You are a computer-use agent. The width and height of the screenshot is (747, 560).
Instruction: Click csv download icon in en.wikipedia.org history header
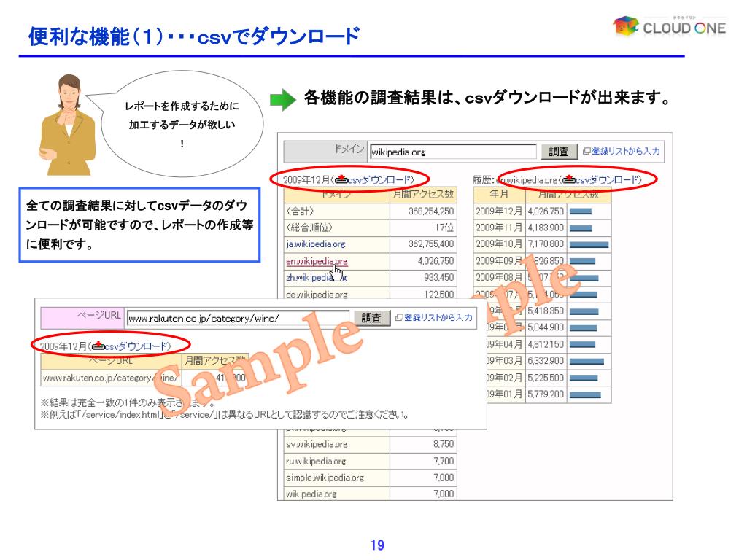point(569,179)
